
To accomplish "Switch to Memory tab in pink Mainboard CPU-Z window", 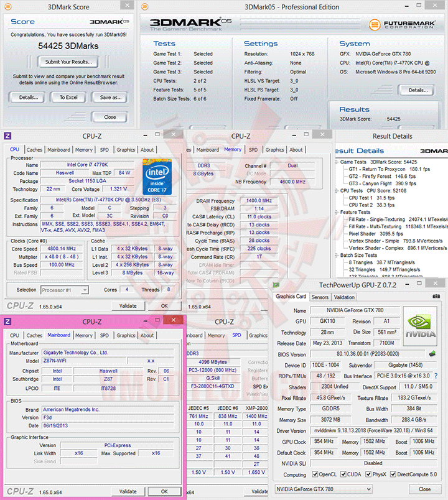I will coord(83,335).
